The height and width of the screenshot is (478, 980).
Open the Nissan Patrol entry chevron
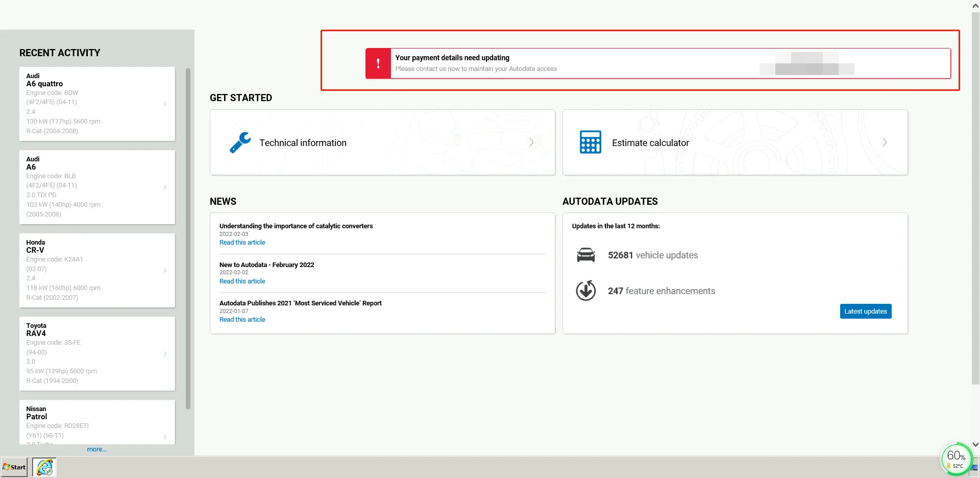(165, 437)
